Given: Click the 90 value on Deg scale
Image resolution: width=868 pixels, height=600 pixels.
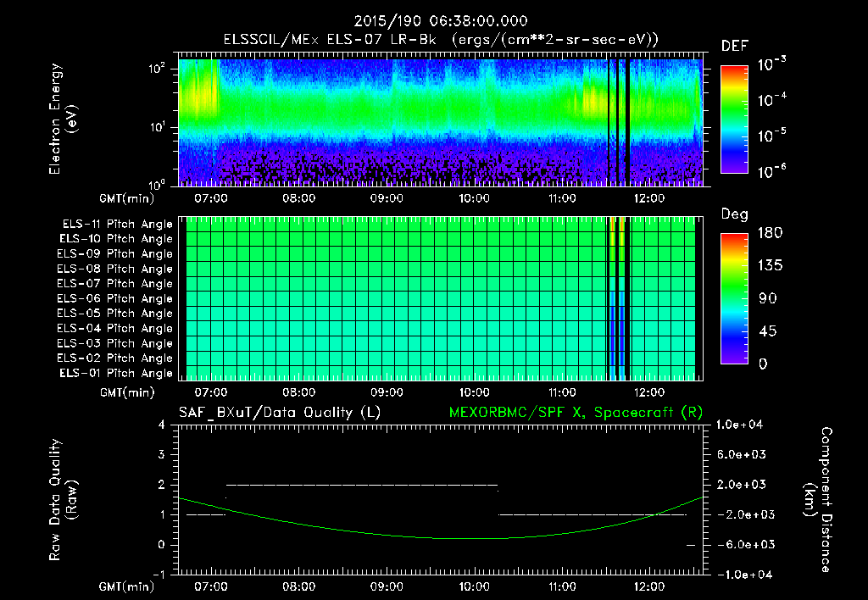Looking at the screenshot, I should (768, 299).
